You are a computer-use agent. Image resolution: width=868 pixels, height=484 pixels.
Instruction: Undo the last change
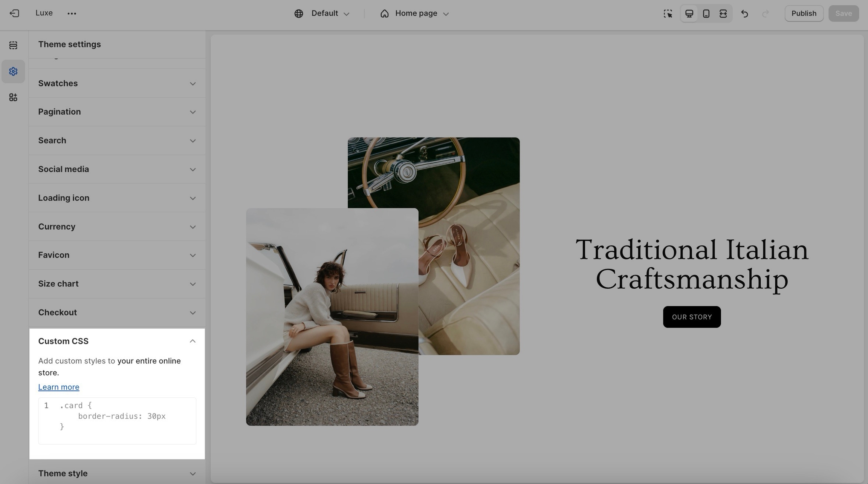(744, 14)
